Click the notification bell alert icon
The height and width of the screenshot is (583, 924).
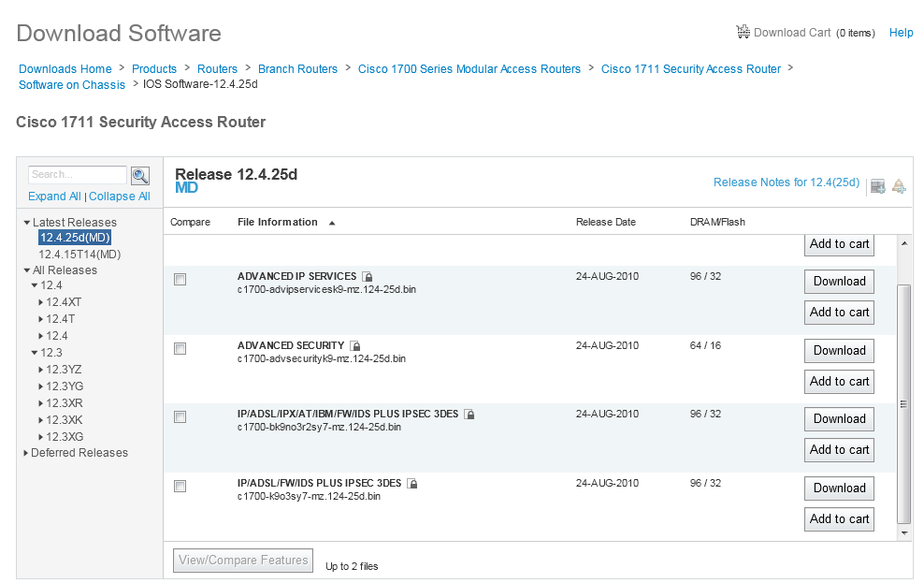point(899,186)
